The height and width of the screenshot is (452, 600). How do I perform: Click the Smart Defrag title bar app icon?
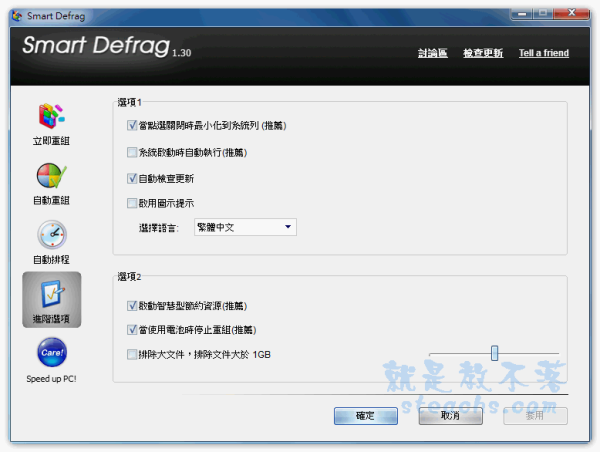pyautogui.click(x=17, y=16)
